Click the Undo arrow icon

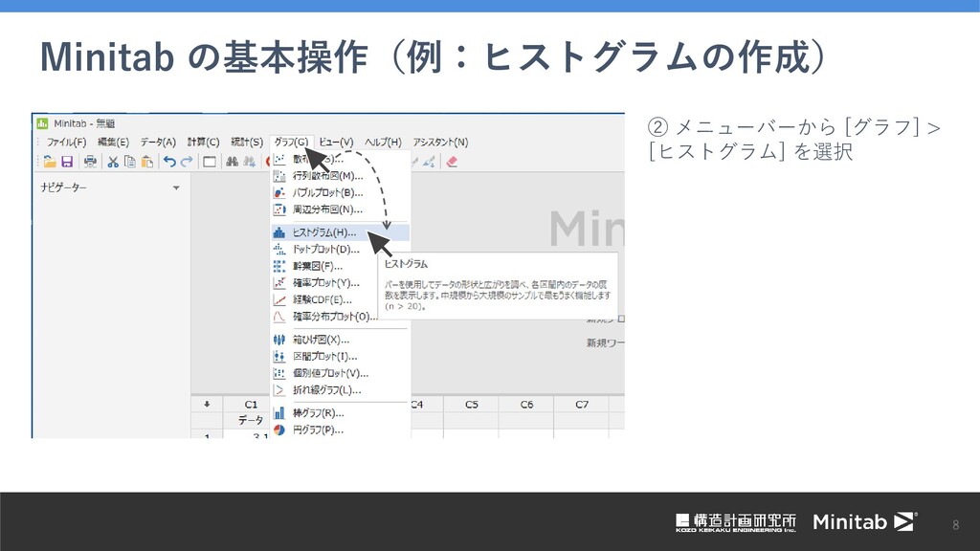pyautogui.click(x=169, y=162)
